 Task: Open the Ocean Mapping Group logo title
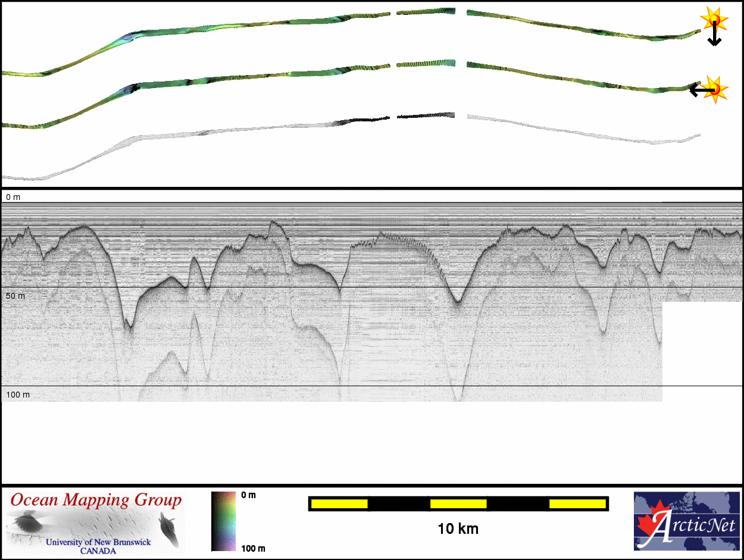tap(96, 500)
